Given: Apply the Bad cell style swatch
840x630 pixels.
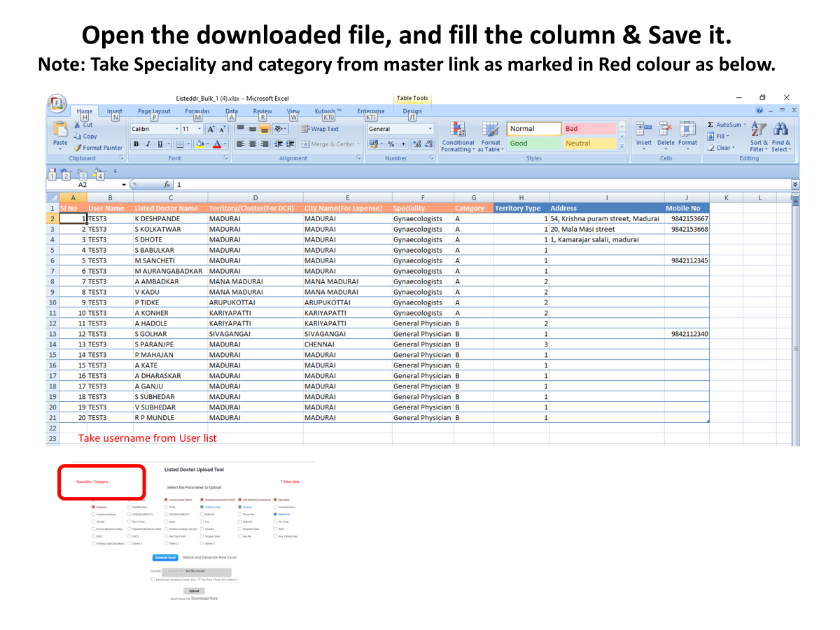Looking at the screenshot, I should tap(589, 129).
